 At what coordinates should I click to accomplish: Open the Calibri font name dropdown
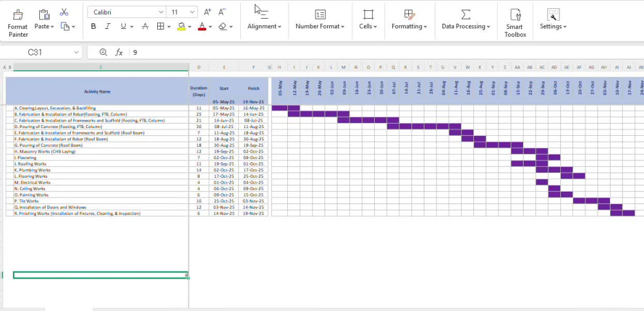[x=162, y=12]
